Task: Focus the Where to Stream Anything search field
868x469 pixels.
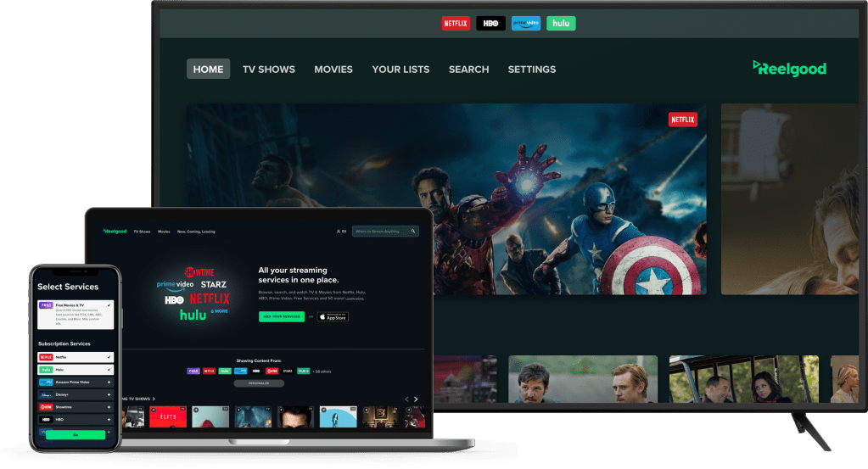Action: click(x=385, y=232)
